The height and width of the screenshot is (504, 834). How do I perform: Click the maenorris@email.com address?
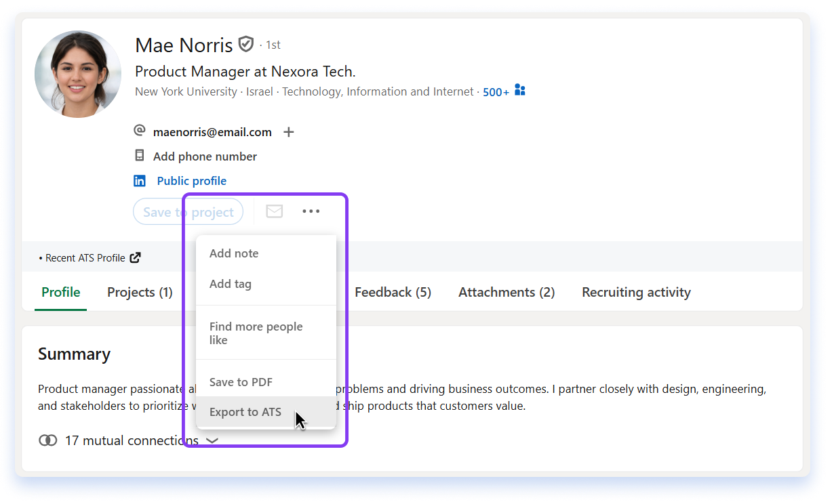click(212, 132)
